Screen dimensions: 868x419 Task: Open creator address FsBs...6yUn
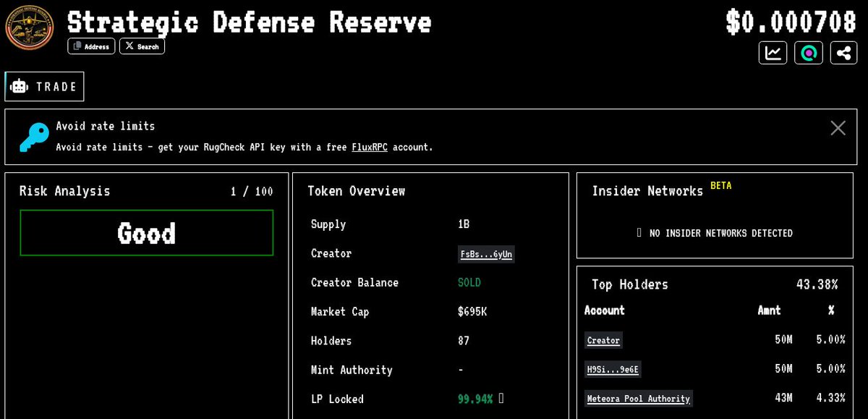click(x=487, y=254)
